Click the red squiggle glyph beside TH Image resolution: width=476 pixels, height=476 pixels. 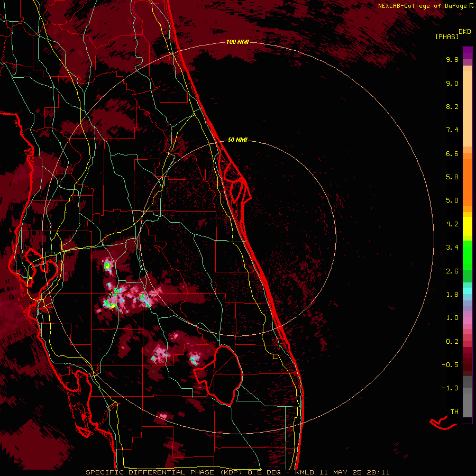(443, 423)
